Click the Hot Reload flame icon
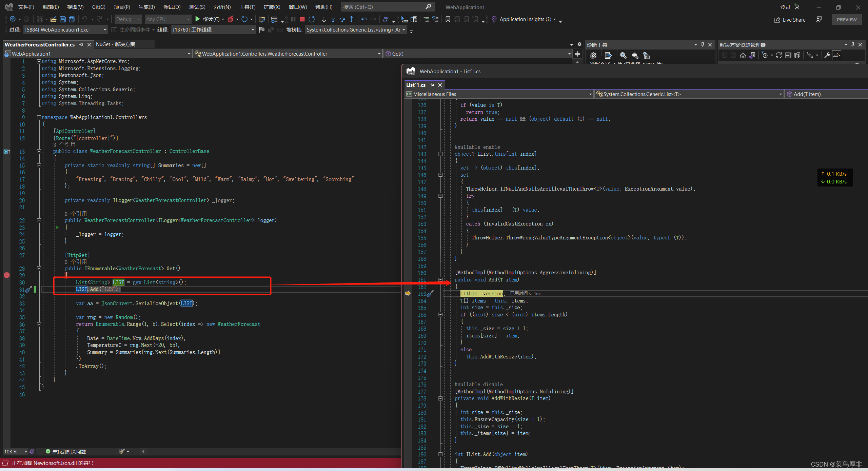Screen dimensions: 868x471 point(231,19)
